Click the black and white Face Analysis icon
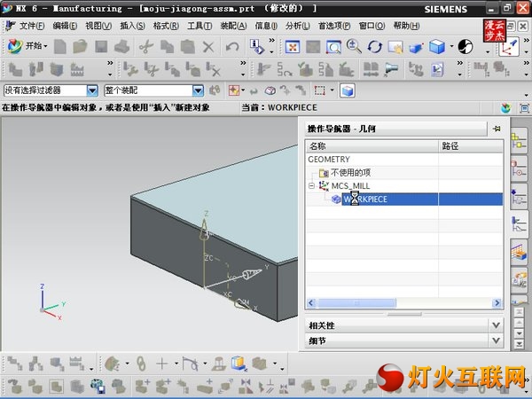532x399 pixels. [465, 46]
